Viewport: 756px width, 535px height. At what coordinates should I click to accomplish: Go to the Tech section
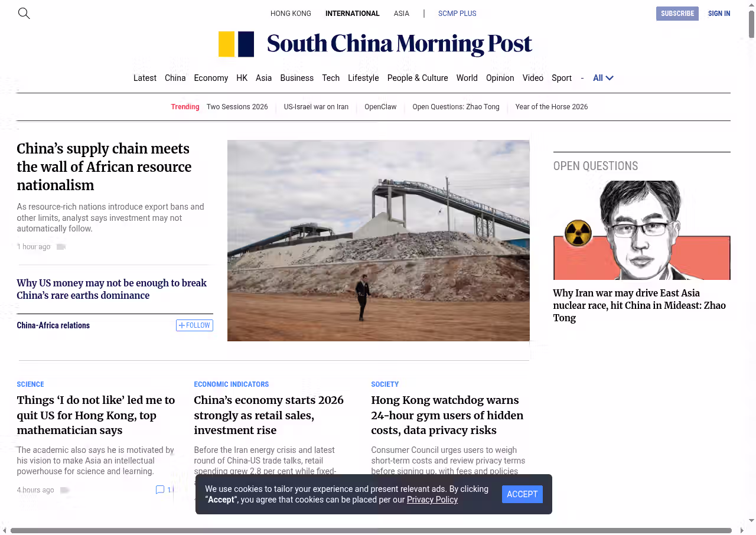[331, 78]
